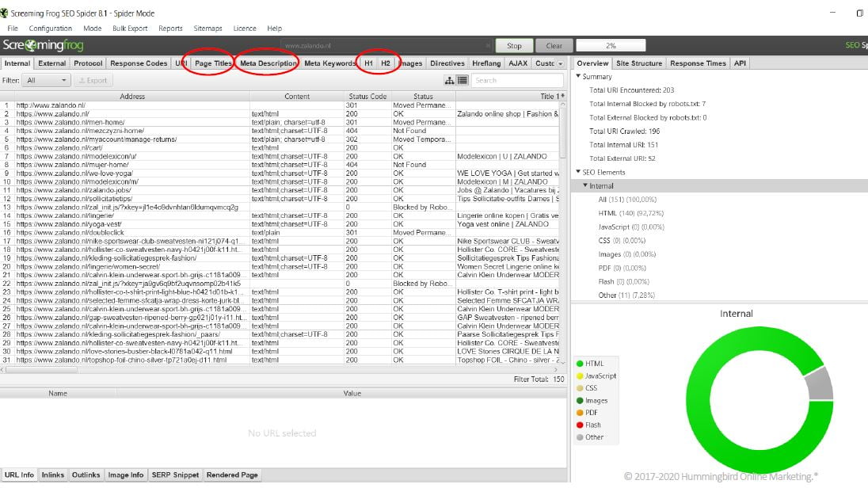
Task: Switch to the Site Structure tab
Action: pos(639,63)
